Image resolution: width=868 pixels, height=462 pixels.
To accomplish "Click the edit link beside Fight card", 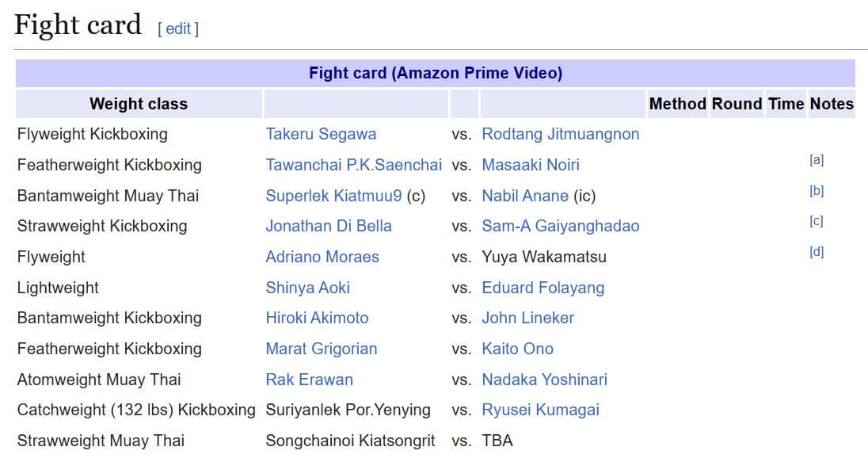I will 178,29.
